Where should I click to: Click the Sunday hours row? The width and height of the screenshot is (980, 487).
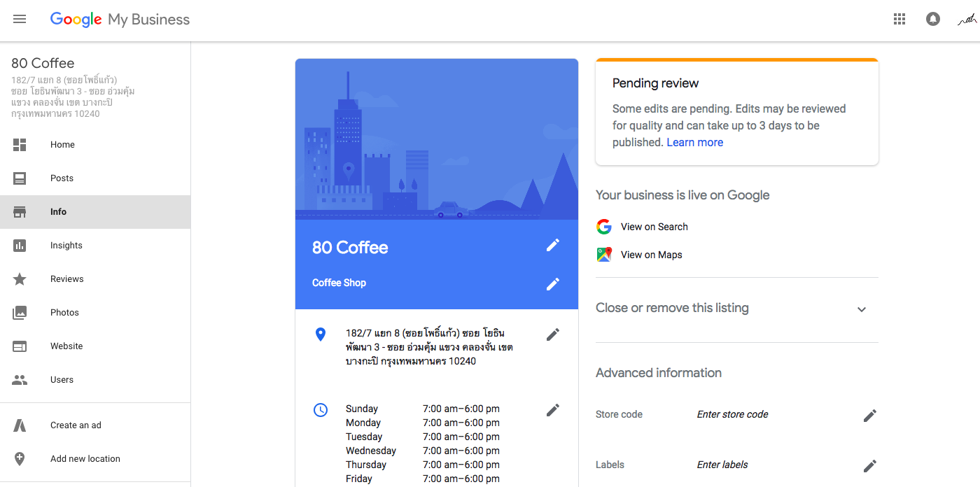[423, 409]
